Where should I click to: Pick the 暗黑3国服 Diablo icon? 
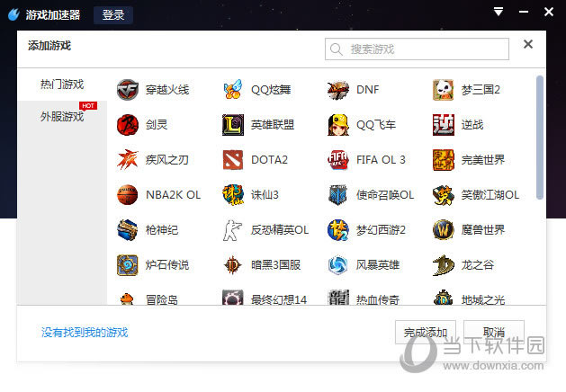point(233,265)
